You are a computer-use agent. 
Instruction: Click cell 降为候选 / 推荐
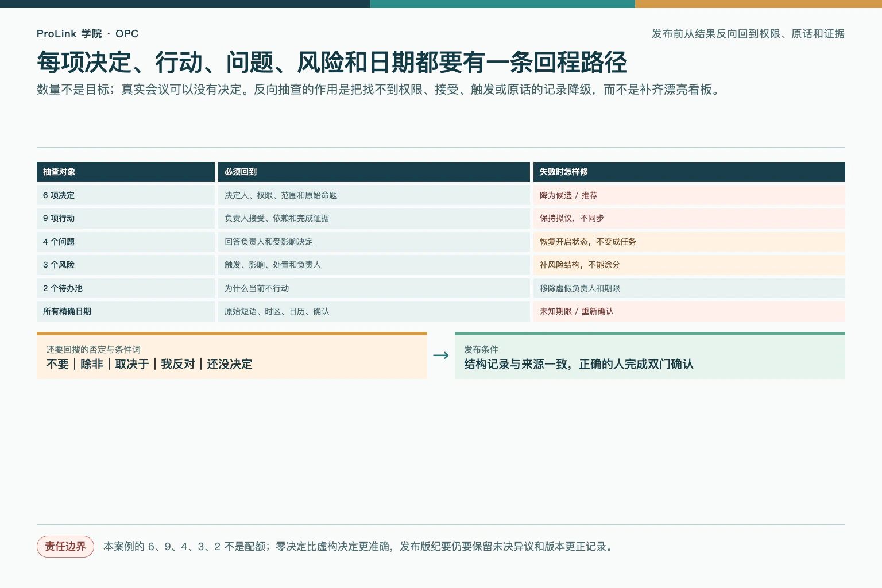point(689,195)
